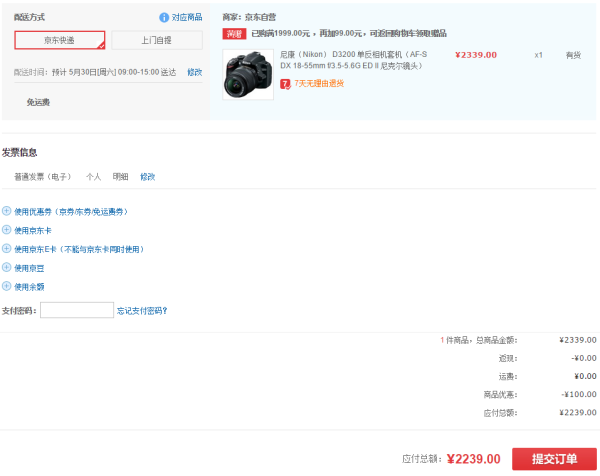Image resolution: width=600 pixels, height=476 pixels.
Task: Click 修改 in invoice information
Action: [x=147, y=177]
